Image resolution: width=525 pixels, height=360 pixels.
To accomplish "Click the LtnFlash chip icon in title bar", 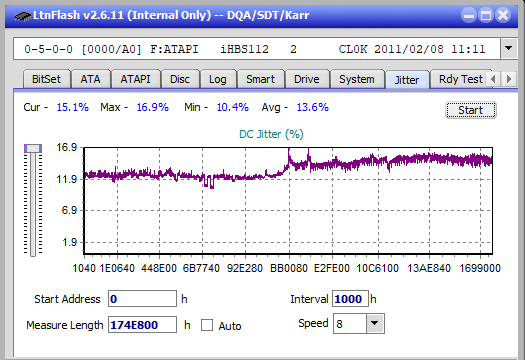I will (x=23, y=15).
